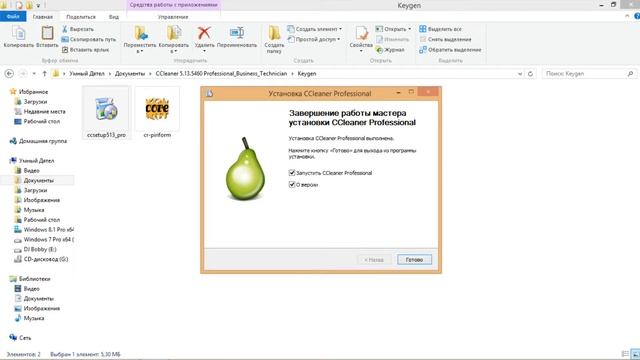This screenshot has width=640, height=360.
Task: Click the red Удалить X icon
Action: click(x=204, y=33)
